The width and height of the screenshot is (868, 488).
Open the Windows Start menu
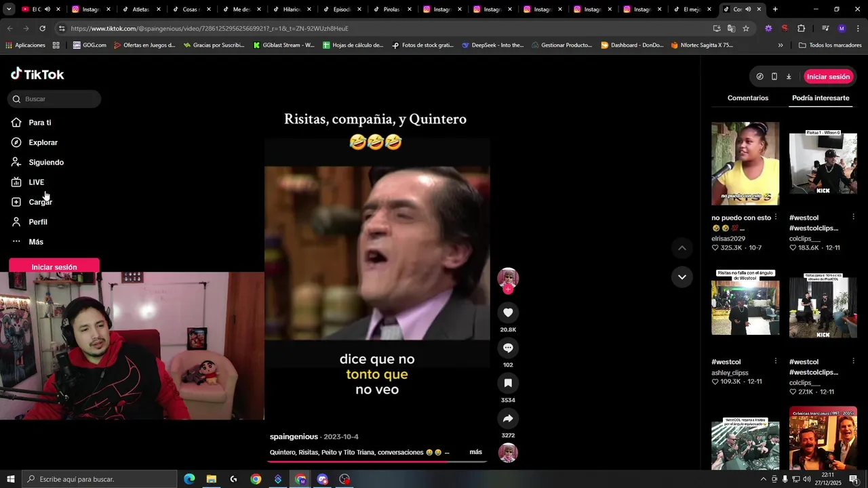point(10,479)
